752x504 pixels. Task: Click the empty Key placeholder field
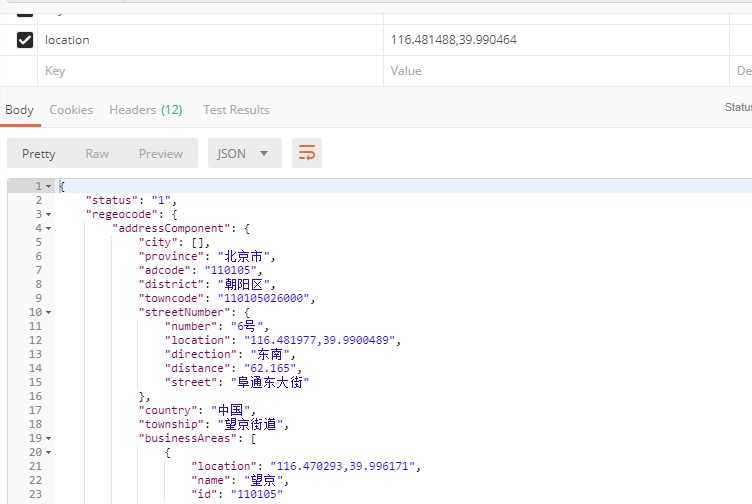click(210, 71)
